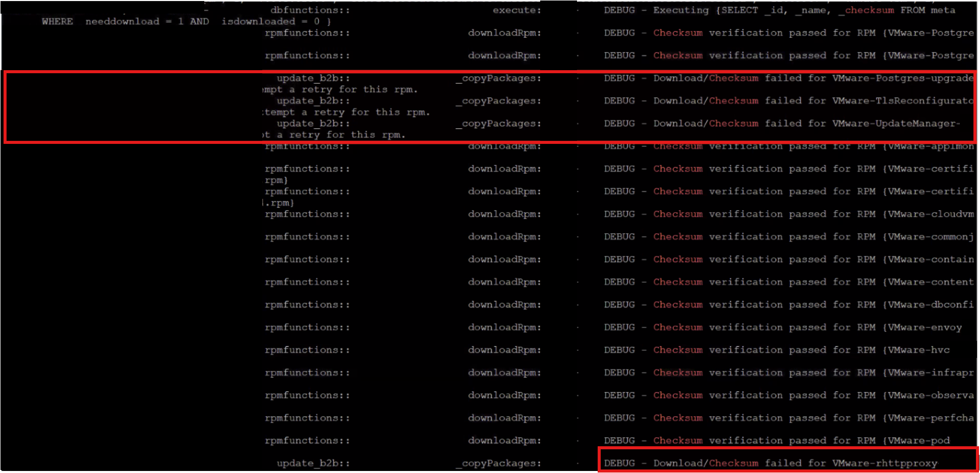The image size is (980, 473).
Task: Click '_copyPackages:' in the VMware-UpdateManager- row
Action: click(498, 124)
